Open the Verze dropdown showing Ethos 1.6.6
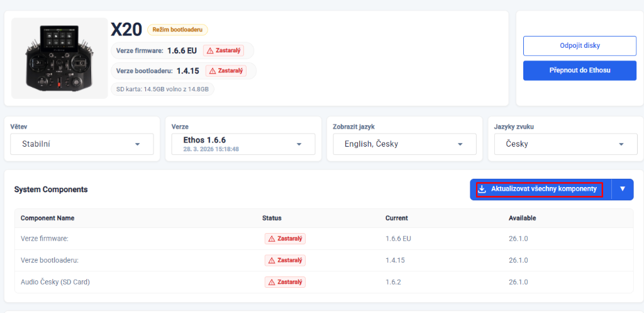The width and height of the screenshot is (644, 313). point(243,144)
